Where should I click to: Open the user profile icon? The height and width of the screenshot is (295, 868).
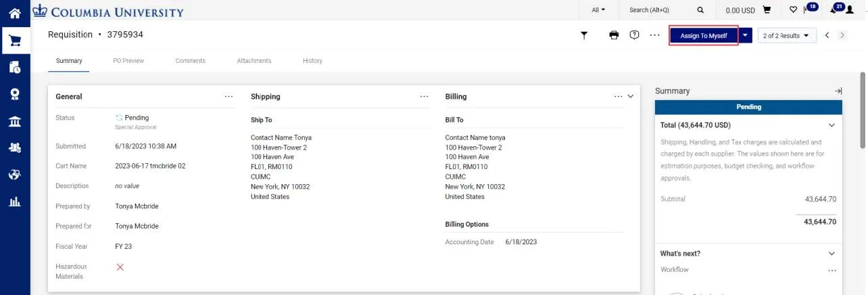click(x=850, y=10)
